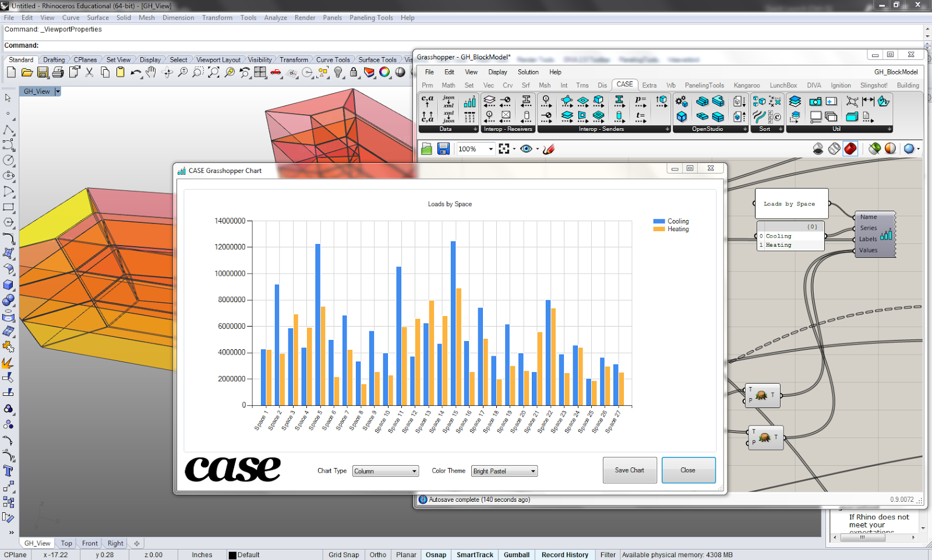
Task: Expand the Sort panel in CASE ribbon
Action: tap(781, 129)
